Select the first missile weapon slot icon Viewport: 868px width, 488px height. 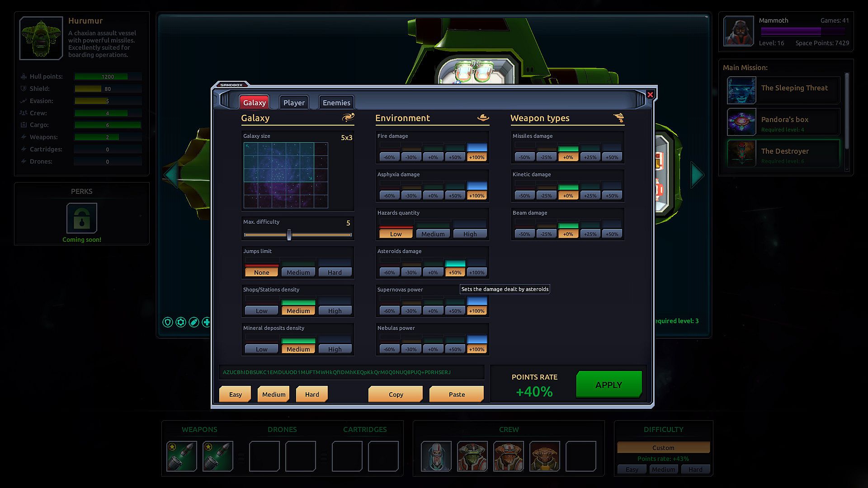click(182, 456)
